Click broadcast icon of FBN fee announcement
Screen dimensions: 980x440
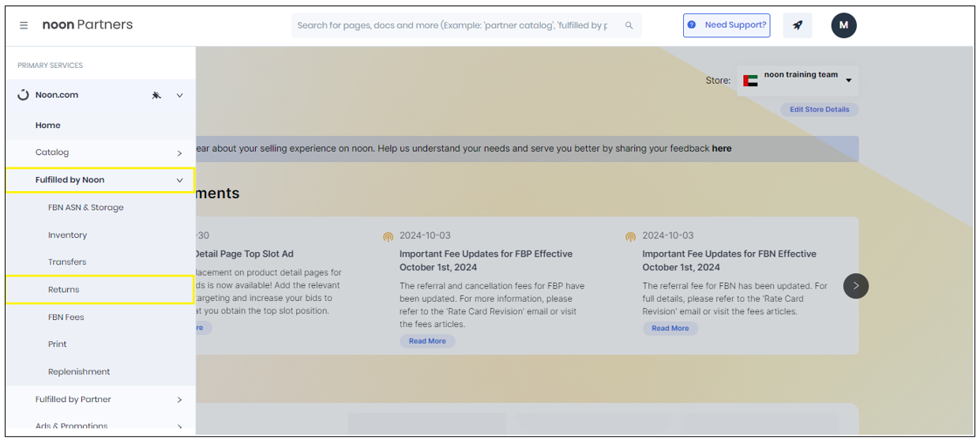pos(630,236)
